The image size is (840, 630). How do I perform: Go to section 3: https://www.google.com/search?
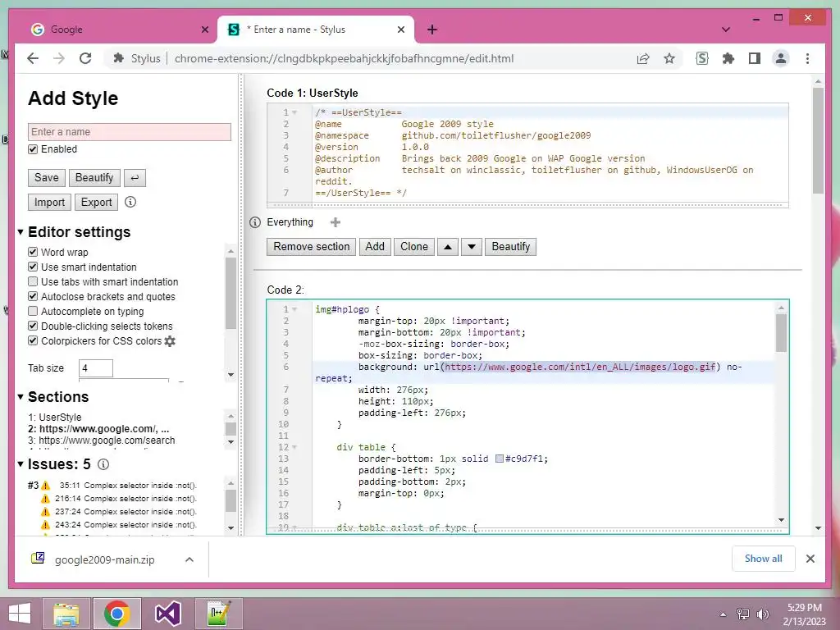(x=101, y=441)
